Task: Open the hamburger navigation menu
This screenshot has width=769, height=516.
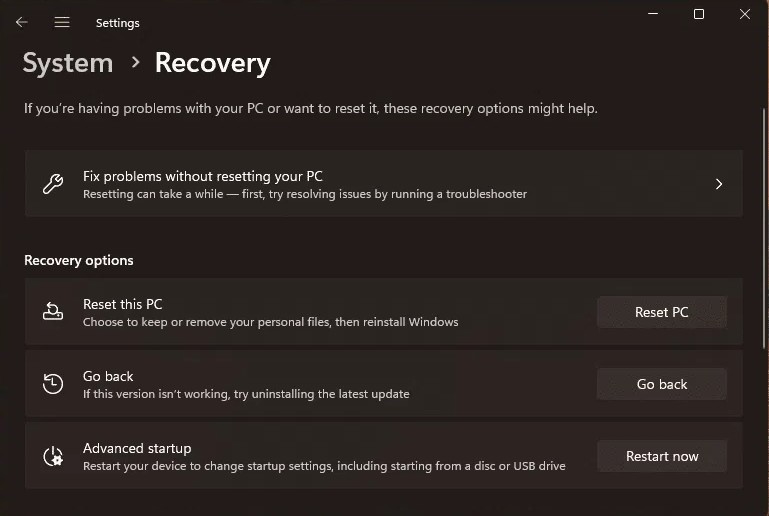Action: point(62,22)
